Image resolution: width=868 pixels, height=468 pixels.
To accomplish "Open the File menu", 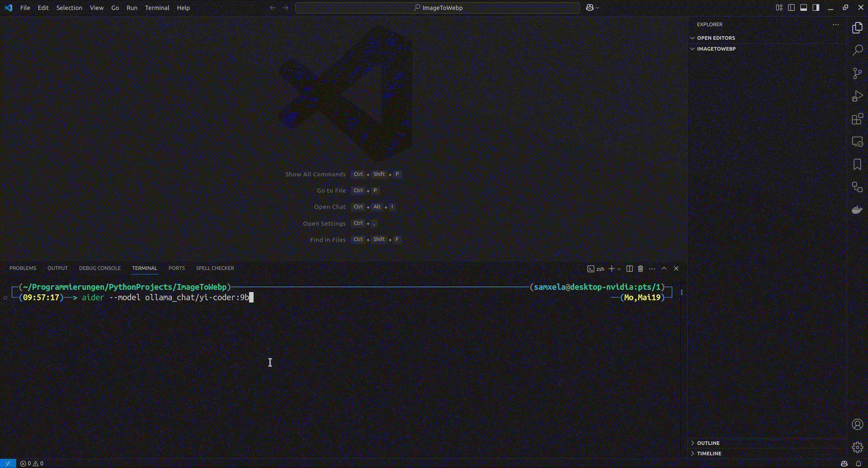I will (x=25, y=8).
